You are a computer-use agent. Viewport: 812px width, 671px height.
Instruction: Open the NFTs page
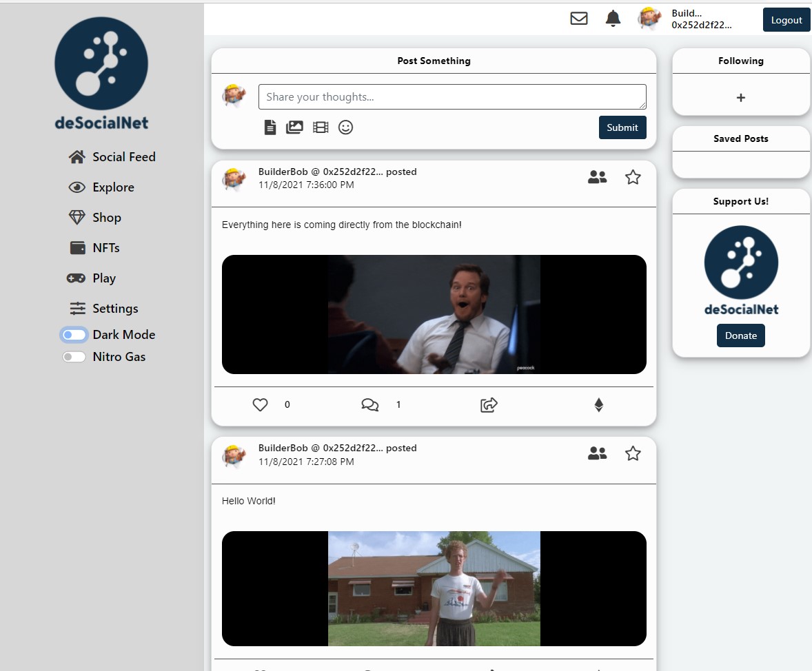point(94,248)
